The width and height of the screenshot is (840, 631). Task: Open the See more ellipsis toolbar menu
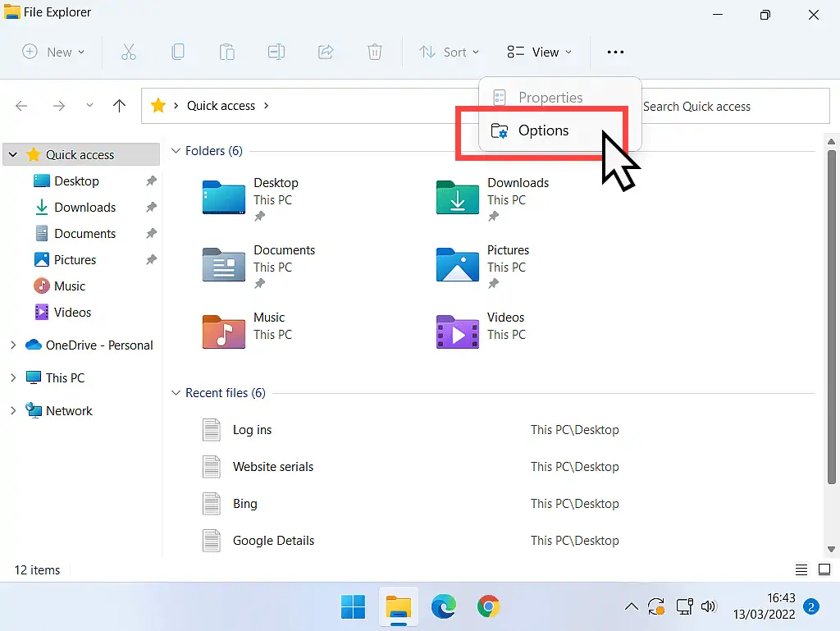(x=615, y=52)
